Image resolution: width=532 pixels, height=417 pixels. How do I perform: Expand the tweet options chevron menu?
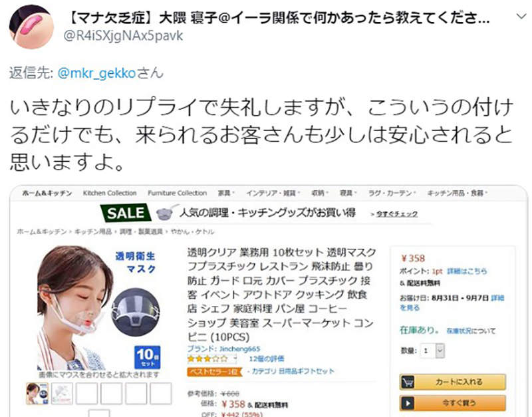click(521, 16)
